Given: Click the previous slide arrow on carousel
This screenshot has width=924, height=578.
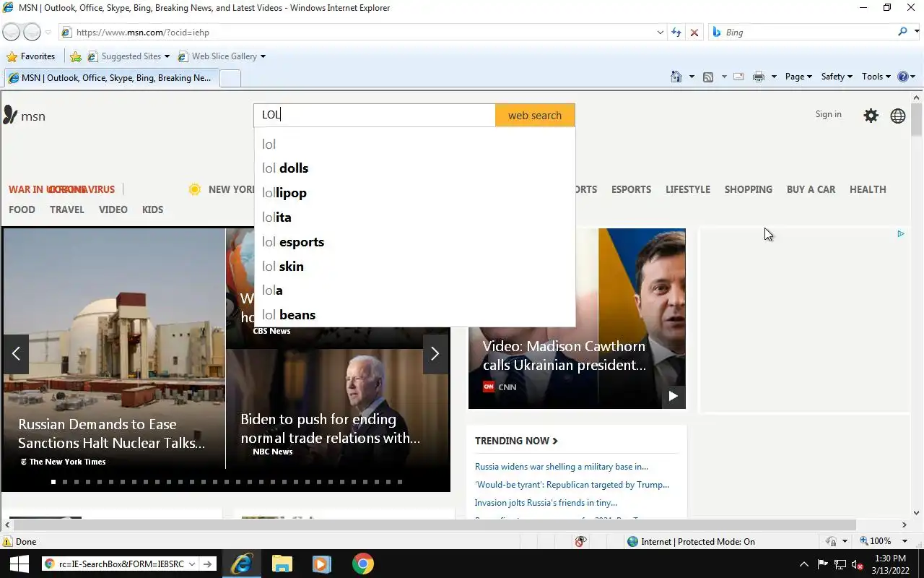Looking at the screenshot, I should 16,353.
